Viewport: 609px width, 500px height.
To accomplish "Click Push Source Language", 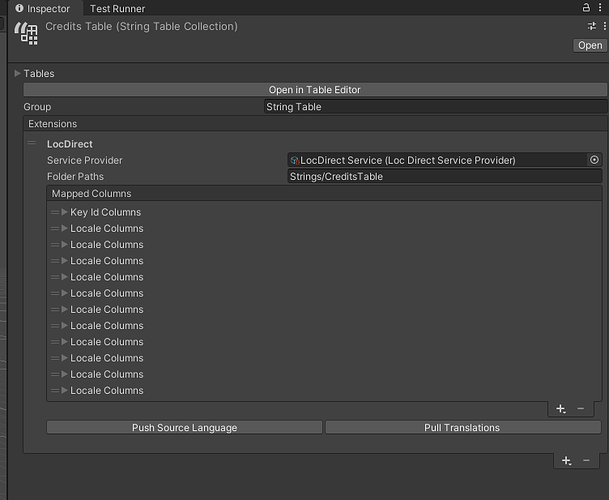I will coord(184,427).
